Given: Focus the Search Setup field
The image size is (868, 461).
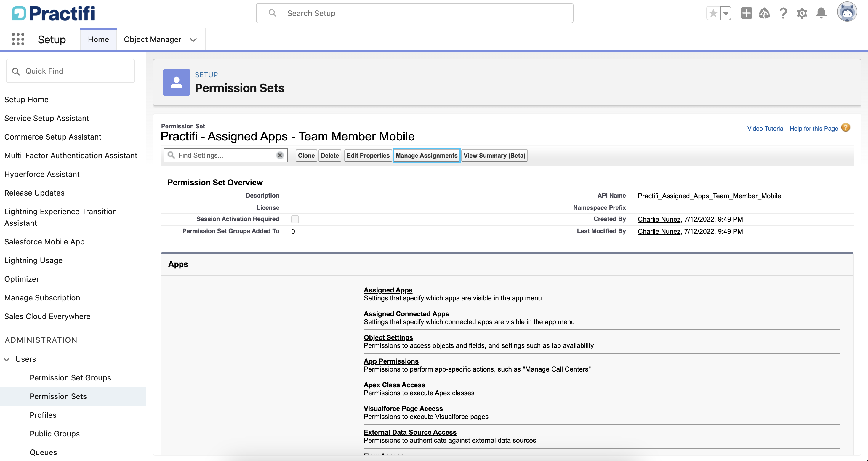Looking at the screenshot, I should 414,13.
